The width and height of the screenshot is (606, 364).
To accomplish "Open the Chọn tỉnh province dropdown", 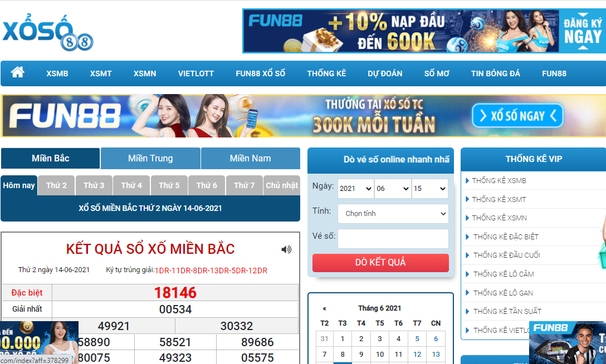I will coord(393,214).
